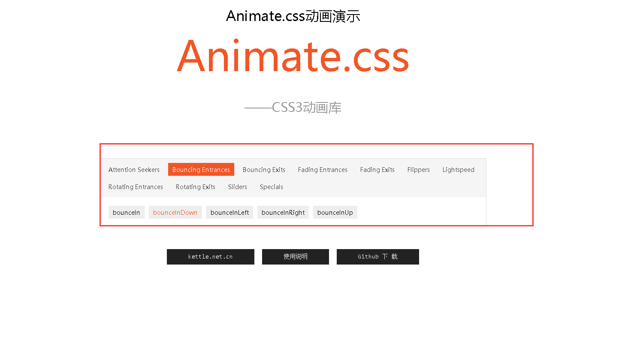637x364 pixels.
Task: Open the Lightspeed tab
Action: [459, 170]
